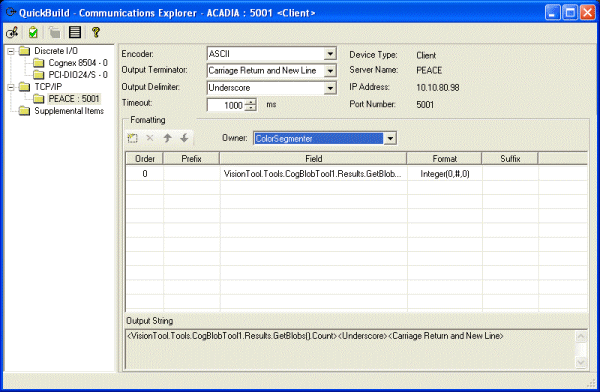Click the move up arrow icon
600x392 pixels.
[167, 138]
